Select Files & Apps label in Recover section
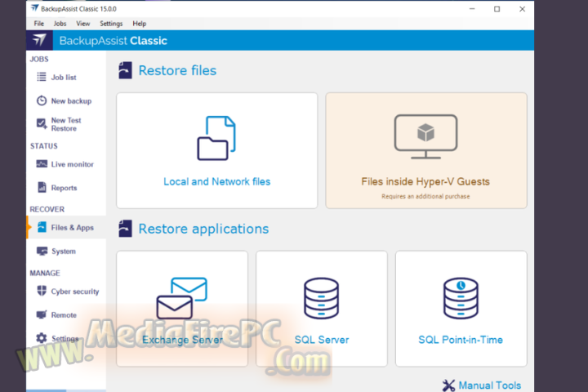 [73, 228]
